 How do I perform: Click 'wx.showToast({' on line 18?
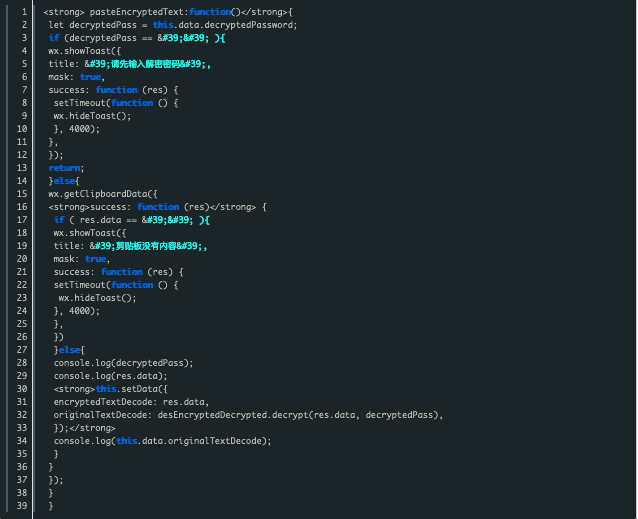90,233
